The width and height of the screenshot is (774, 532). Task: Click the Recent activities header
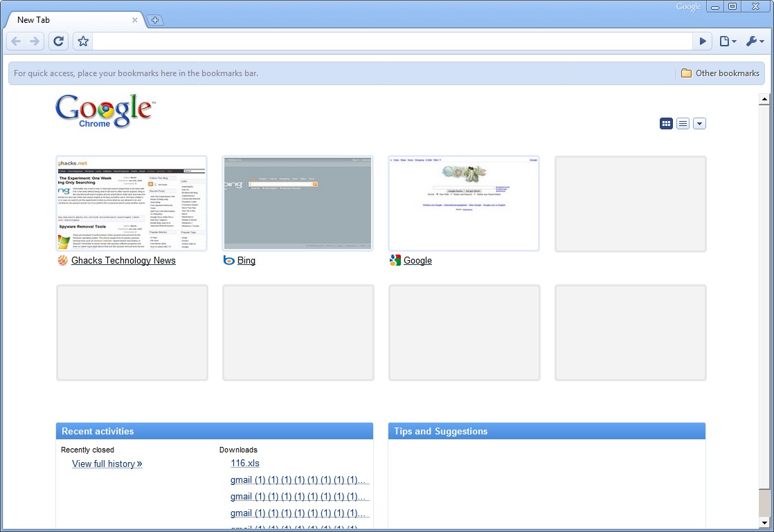pyautogui.click(x=215, y=431)
